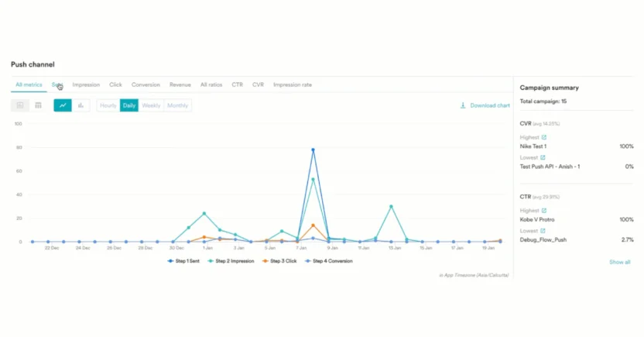Toggle Step 3 Click legend series
Viewport: 644px width, 337px height.
279,261
